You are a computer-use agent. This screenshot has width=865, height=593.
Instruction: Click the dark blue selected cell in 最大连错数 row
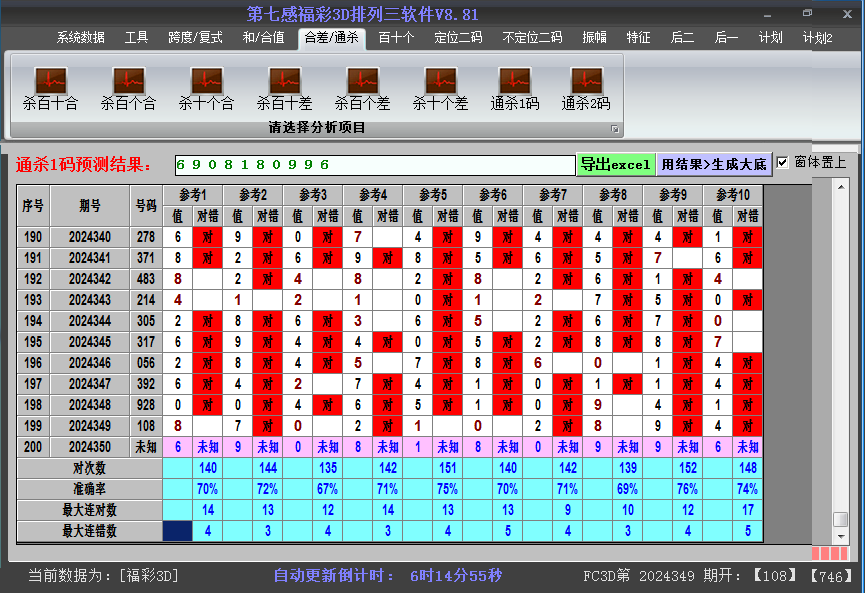178,531
